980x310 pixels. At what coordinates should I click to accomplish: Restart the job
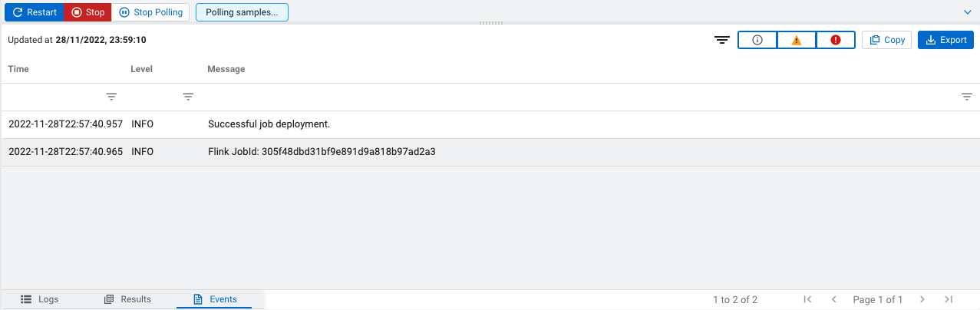click(35, 12)
